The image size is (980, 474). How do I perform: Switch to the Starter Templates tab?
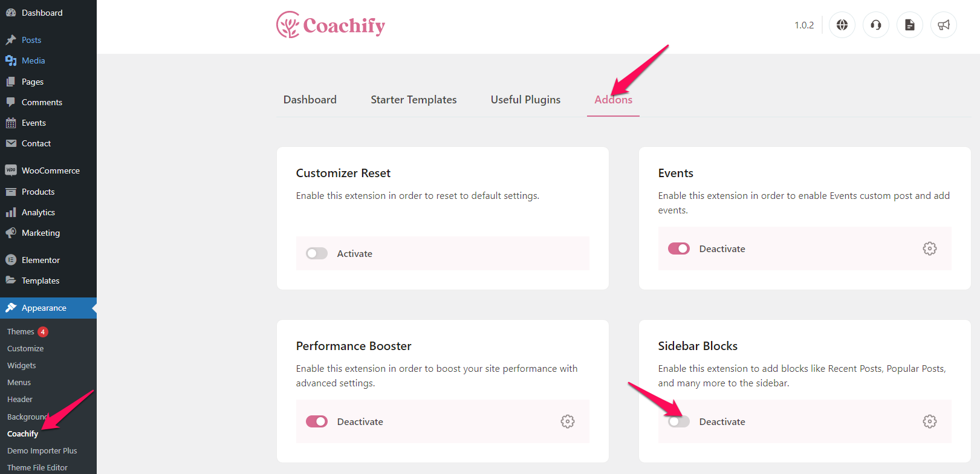coord(414,100)
